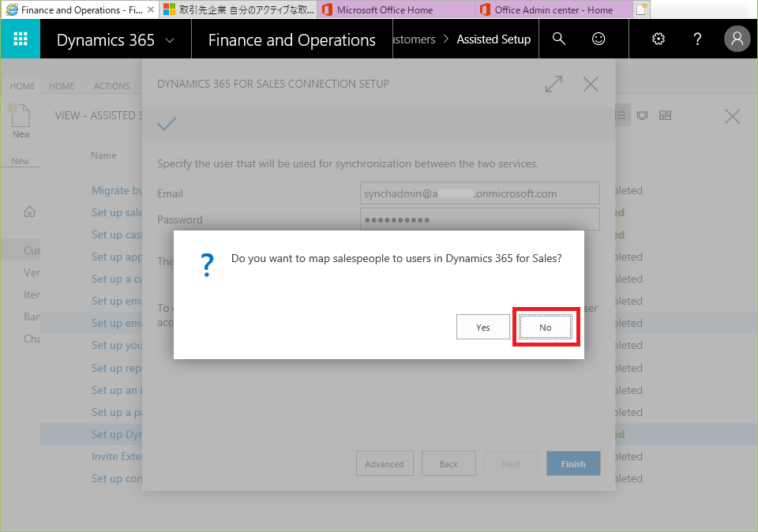Image resolution: width=758 pixels, height=532 pixels.
Task: Click the checkmark icon in the setup dialog
Action: click(167, 124)
